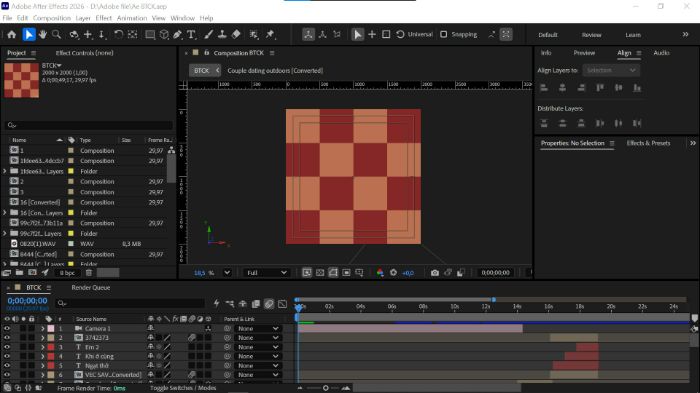Select the Selection tool arrow
This screenshot has width=700, height=393.
pos(29,34)
